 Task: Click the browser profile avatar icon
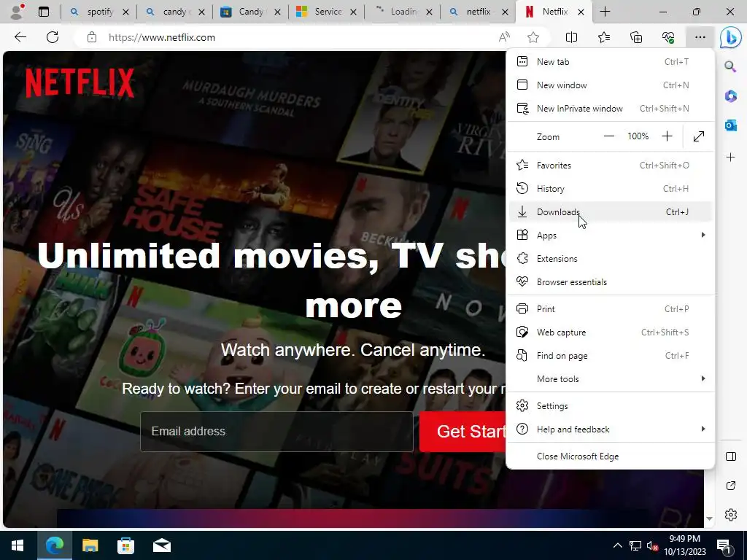tap(18, 12)
